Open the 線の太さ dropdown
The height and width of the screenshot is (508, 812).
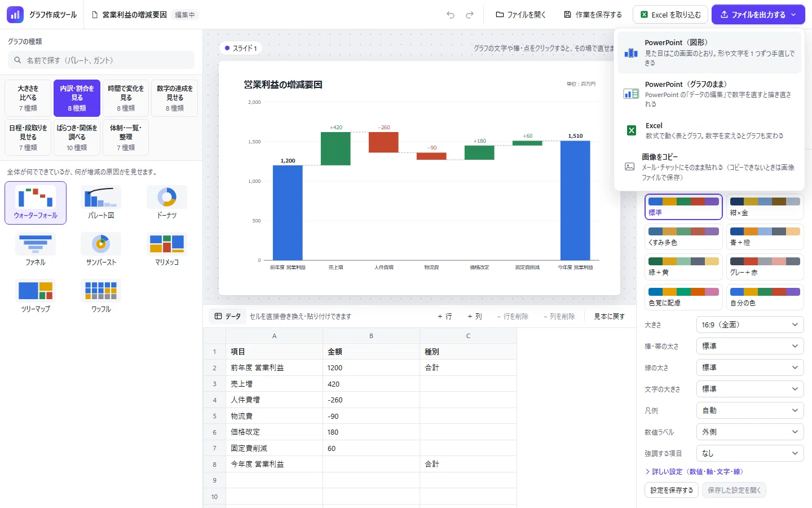(750, 367)
